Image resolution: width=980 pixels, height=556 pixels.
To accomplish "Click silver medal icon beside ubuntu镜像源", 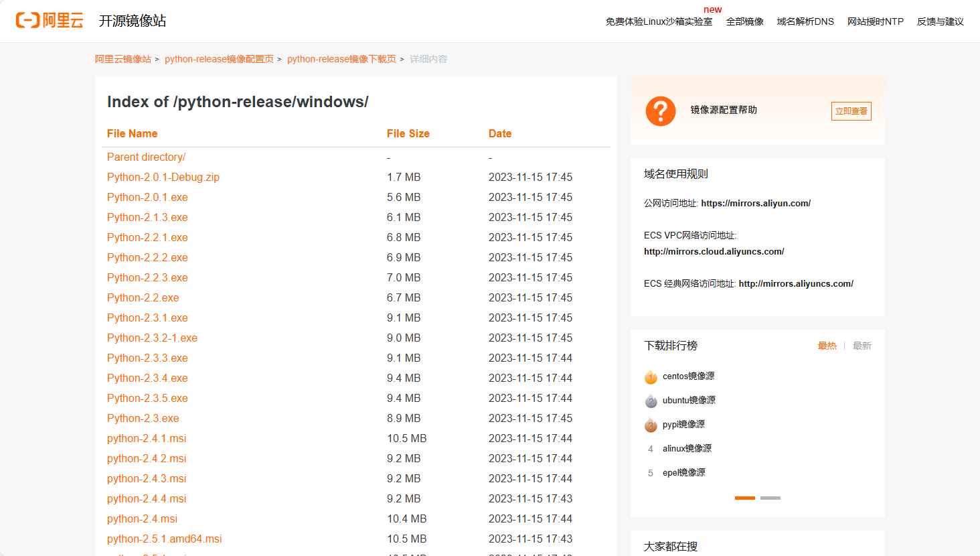I will tap(651, 401).
